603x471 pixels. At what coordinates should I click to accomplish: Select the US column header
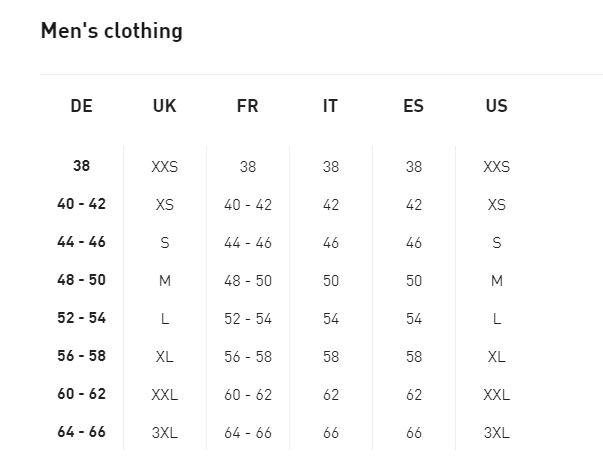click(x=496, y=106)
